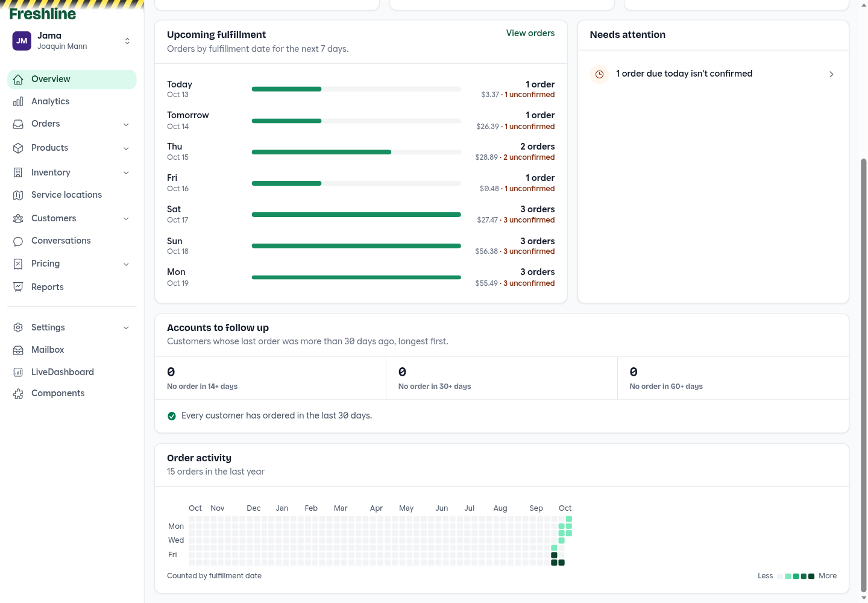Screen dimensions: 868x603
Task: Open the Jama account switcher arrows
Action: coord(127,41)
